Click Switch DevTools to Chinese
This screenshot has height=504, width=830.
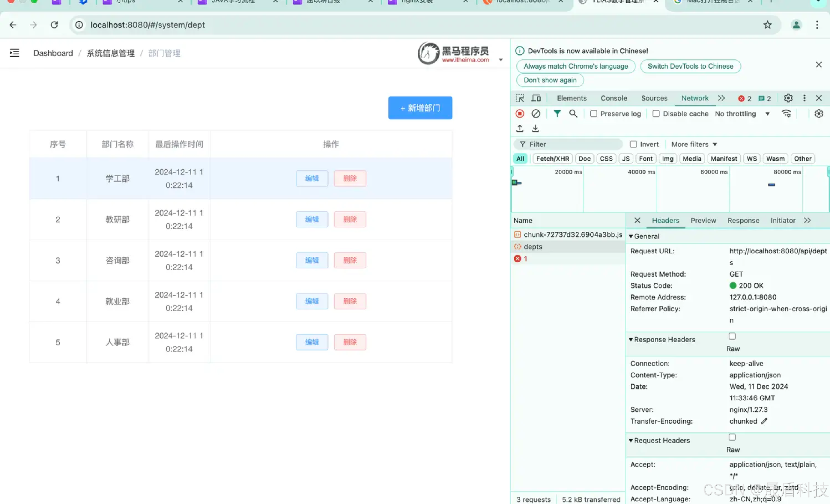click(690, 66)
